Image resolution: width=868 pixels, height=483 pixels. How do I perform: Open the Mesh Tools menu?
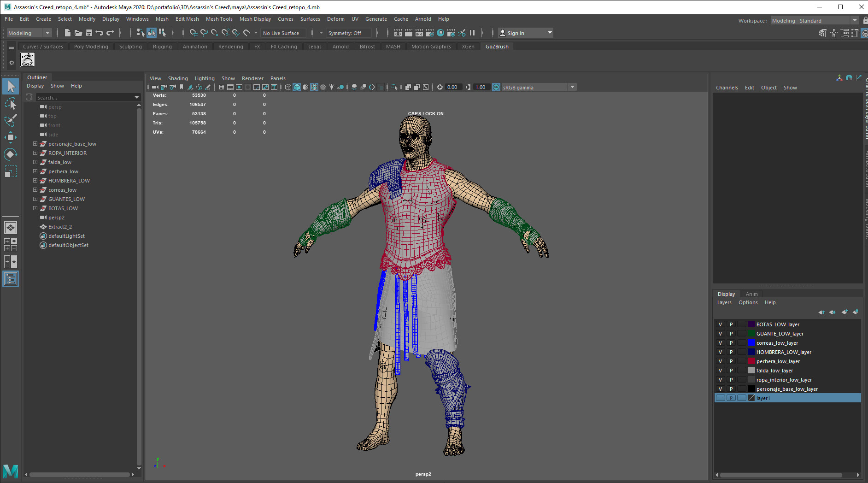(x=219, y=19)
